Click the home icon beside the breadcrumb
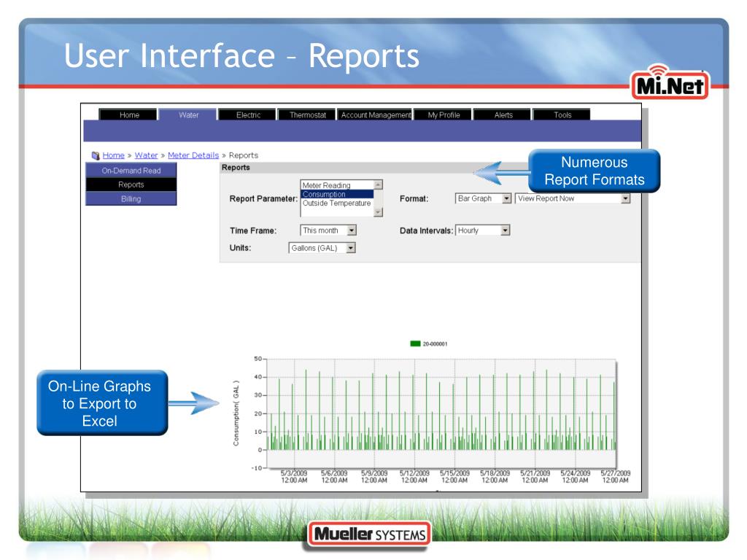Image resolution: width=747 pixels, height=560 pixels. [96, 155]
